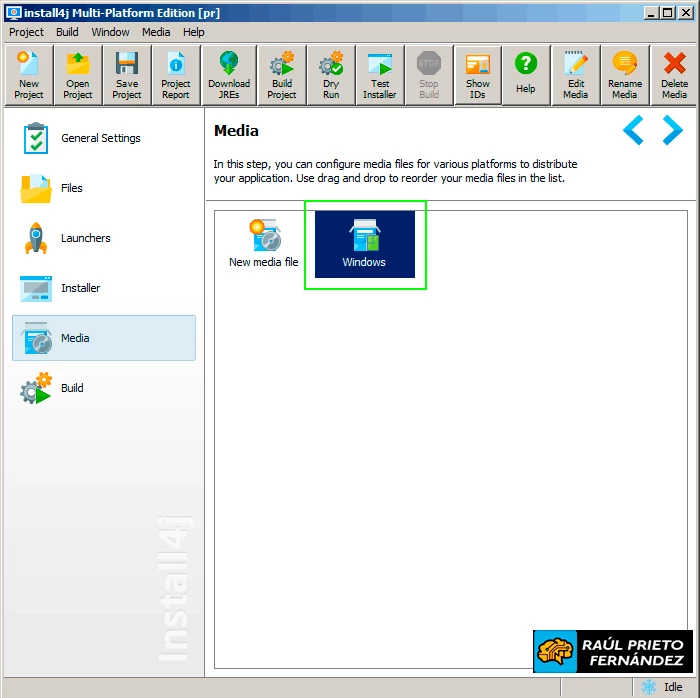Select the Windows media file item
Image resolution: width=700 pixels, height=698 pixels.
tap(365, 244)
